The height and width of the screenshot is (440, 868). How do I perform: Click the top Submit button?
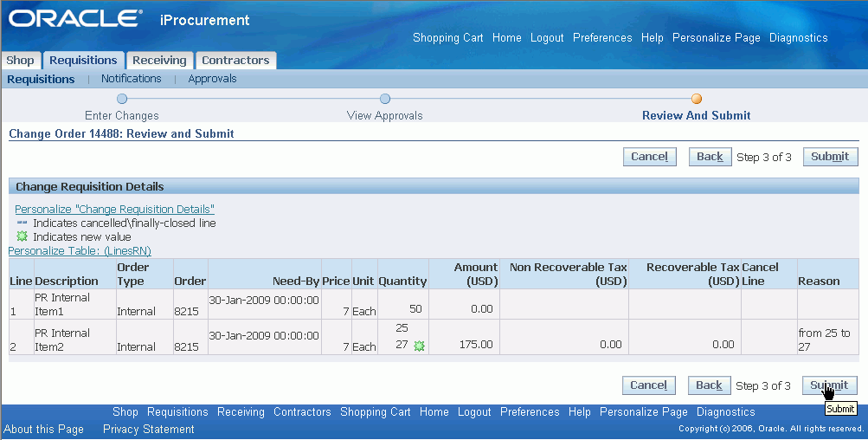click(x=830, y=157)
